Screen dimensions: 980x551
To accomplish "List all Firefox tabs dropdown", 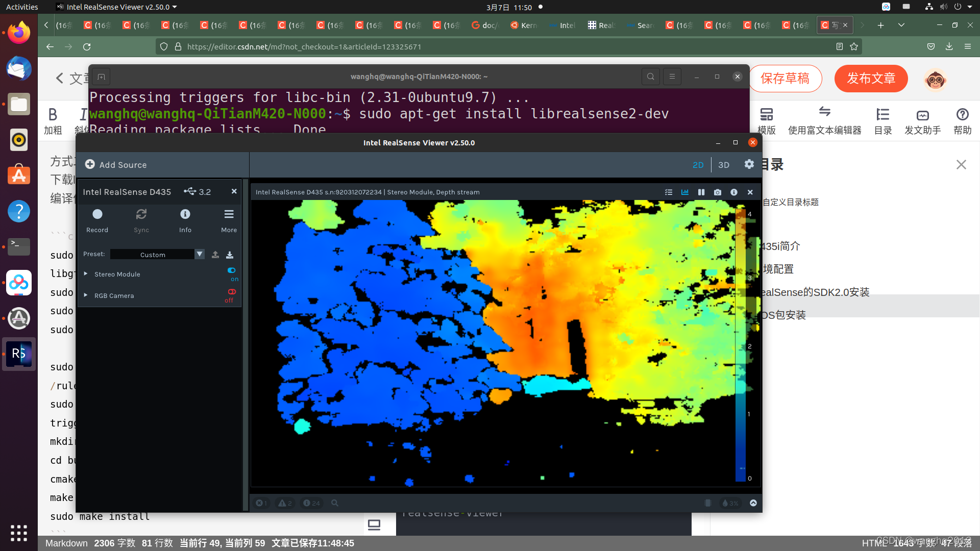I will 901,25.
